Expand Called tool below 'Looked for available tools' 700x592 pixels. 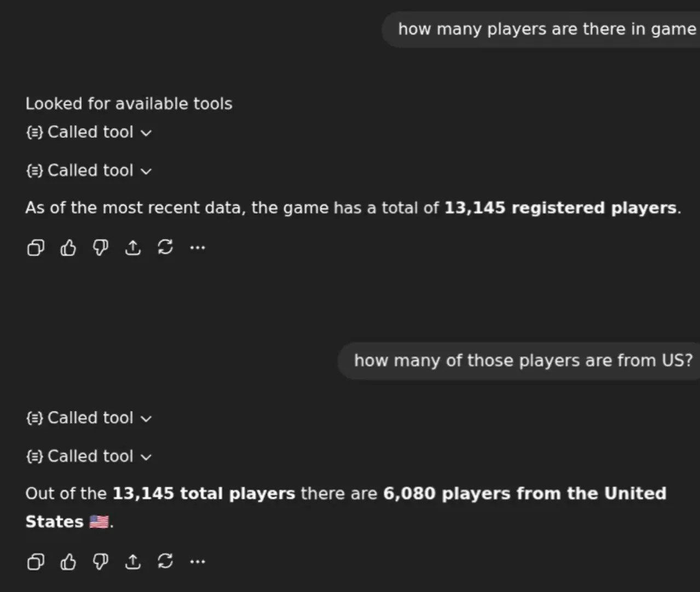click(89, 132)
